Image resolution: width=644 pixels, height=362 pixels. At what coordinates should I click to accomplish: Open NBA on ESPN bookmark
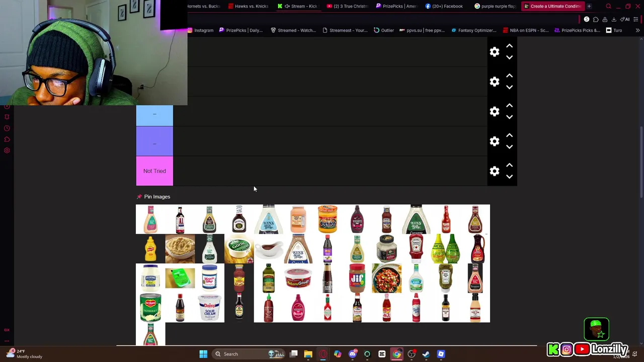(526, 30)
